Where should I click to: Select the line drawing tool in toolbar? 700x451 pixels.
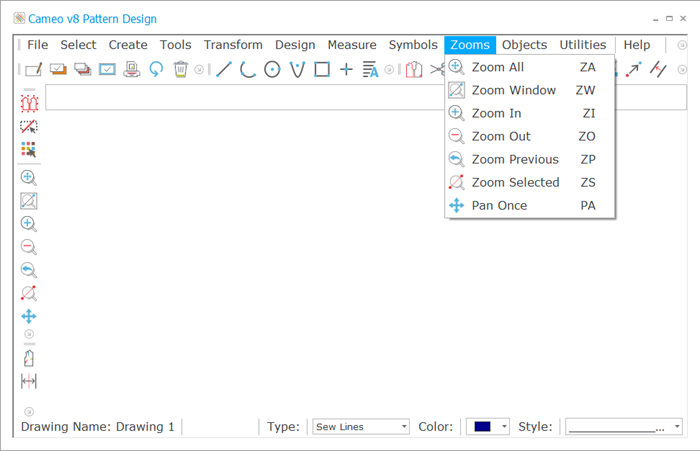click(x=224, y=69)
